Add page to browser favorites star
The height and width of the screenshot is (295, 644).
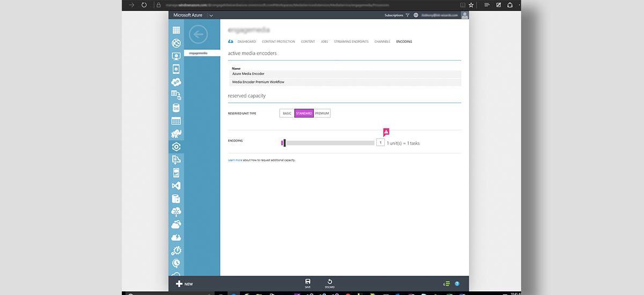click(471, 5)
